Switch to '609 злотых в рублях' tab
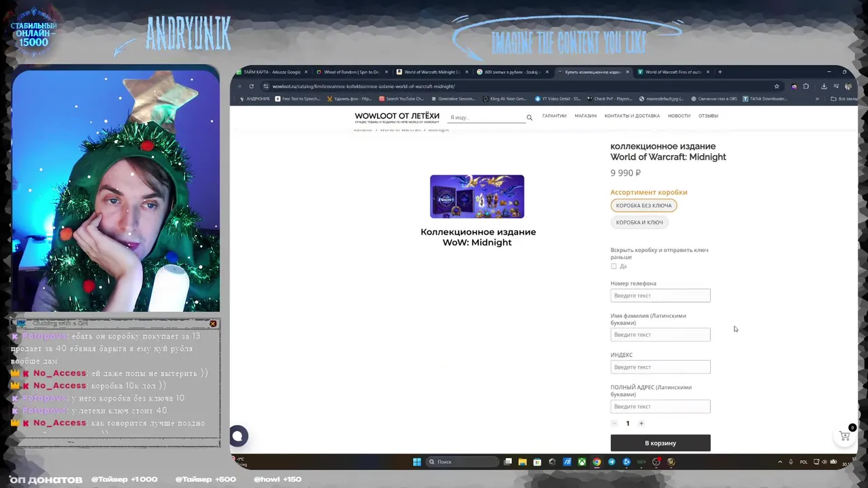Viewport: 868px width, 488px height. pyautogui.click(x=512, y=72)
